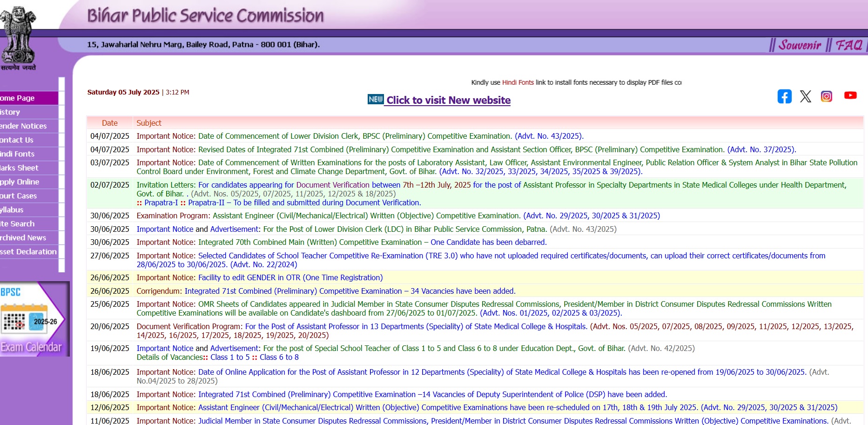Go to Home Page in sidebar
The height and width of the screenshot is (425, 868).
(x=29, y=98)
